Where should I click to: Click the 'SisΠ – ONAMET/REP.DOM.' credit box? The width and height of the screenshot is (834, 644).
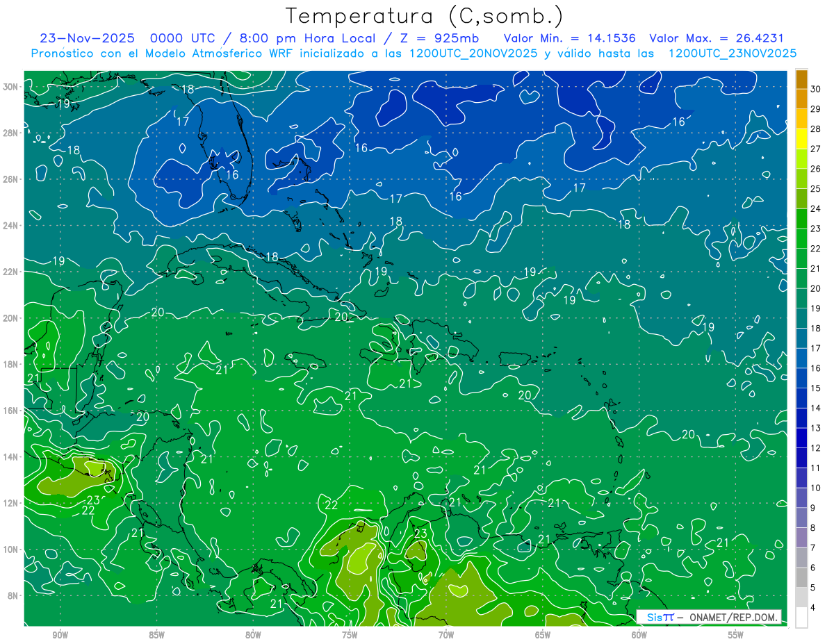tap(709, 617)
